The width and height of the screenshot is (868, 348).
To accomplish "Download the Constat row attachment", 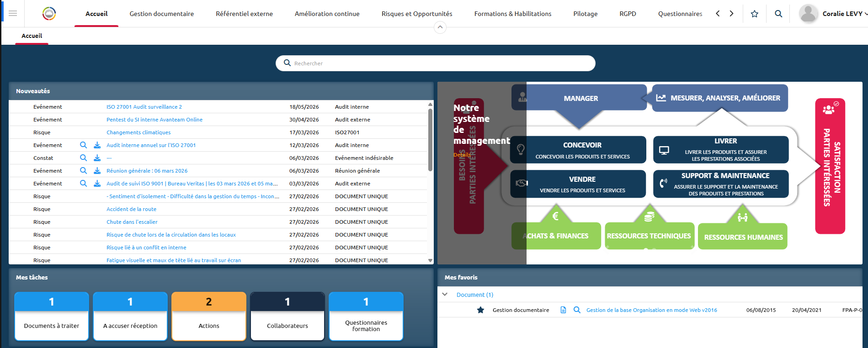I will click(x=97, y=158).
